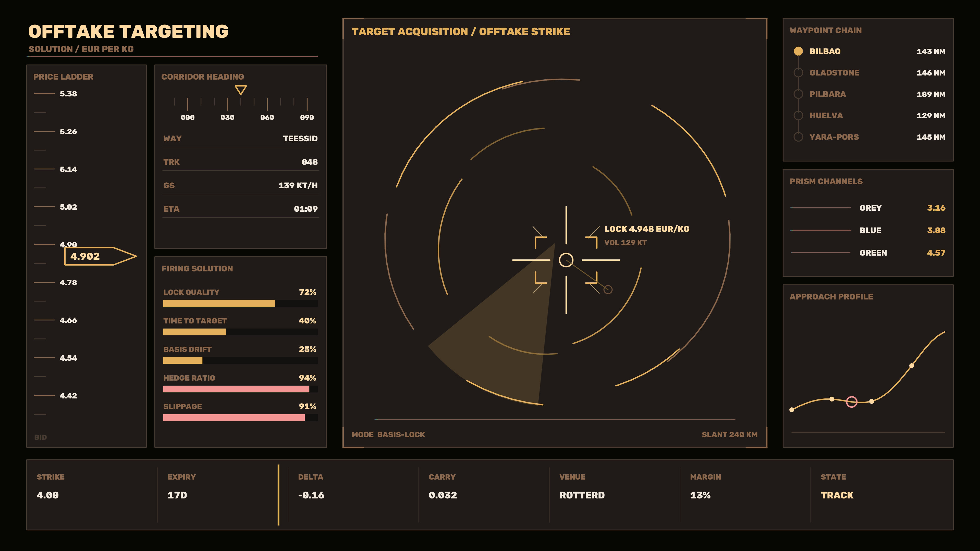The image size is (980, 551).
Task: Click the BID label in price ladder
Action: pyautogui.click(x=40, y=437)
